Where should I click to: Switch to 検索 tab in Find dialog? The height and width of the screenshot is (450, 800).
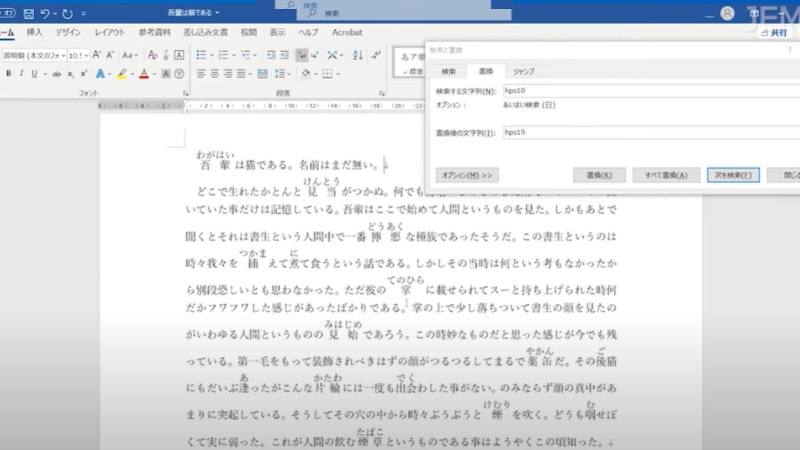[448, 71]
